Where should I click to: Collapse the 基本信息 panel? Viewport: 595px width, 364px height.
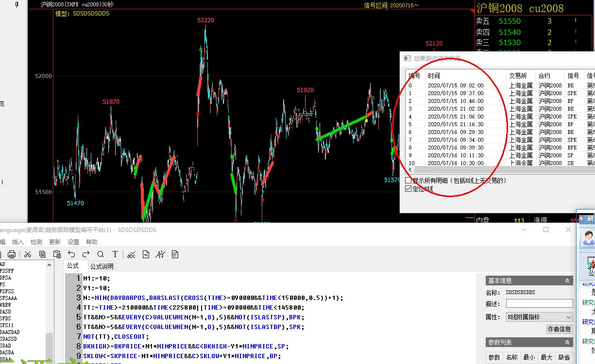(567, 281)
